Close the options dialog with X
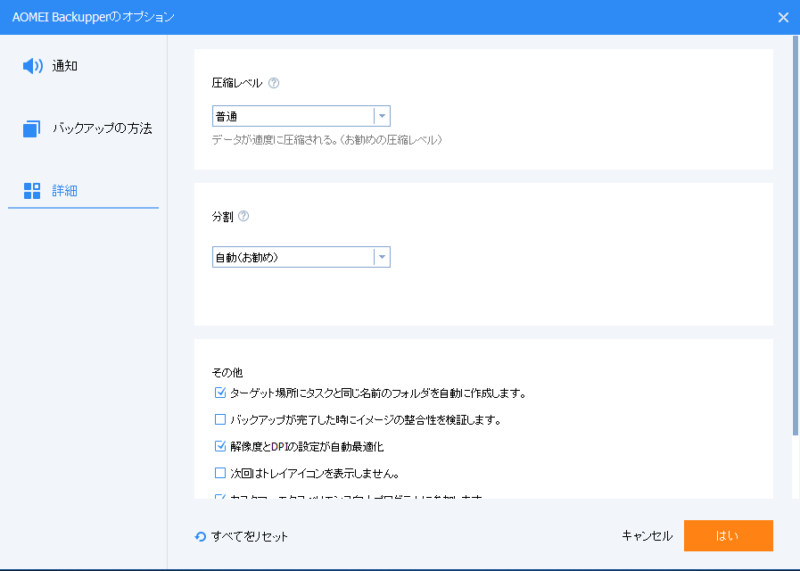This screenshot has width=800, height=571. [x=783, y=17]
